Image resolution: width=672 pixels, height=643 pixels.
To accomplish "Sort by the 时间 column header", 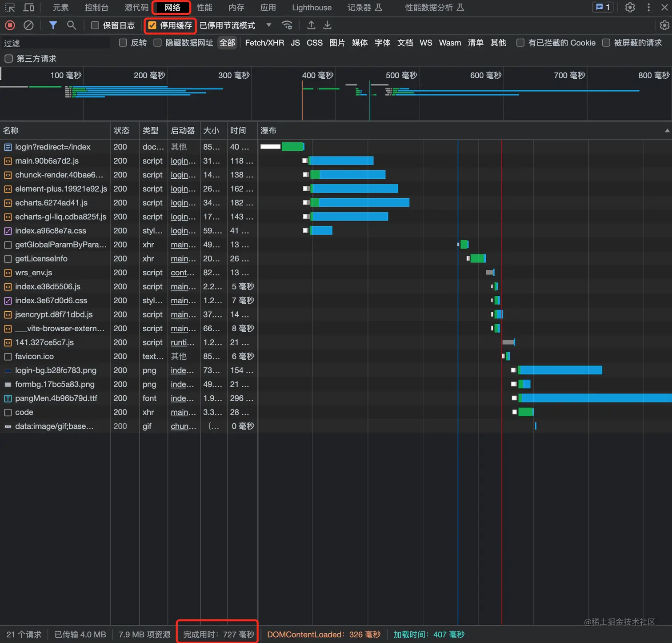I will pos(242,130).
